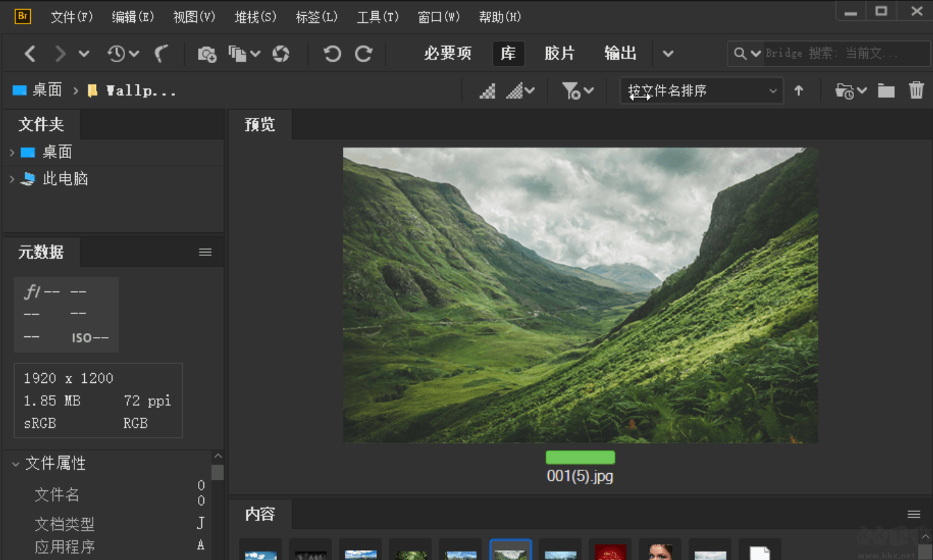Viewport: 933px width, 560px height.
Task: Create a new folder in current location
Action: tap(886, 90)
